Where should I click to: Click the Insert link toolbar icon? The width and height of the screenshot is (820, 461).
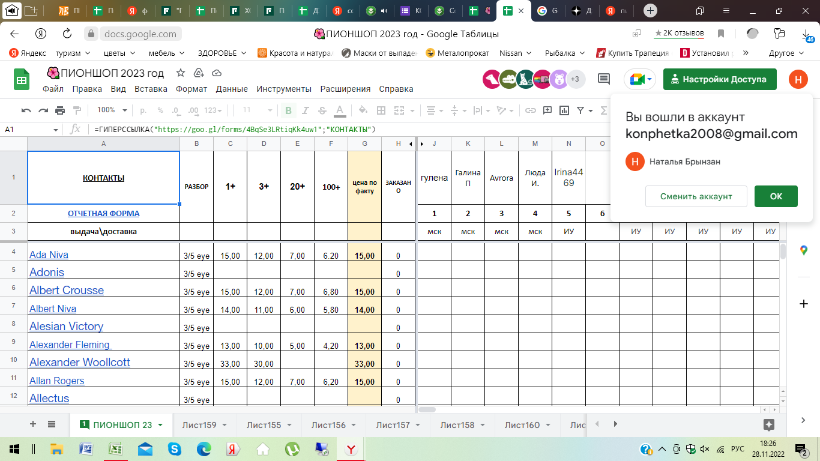pyautogui.click(x=532, y=110)
